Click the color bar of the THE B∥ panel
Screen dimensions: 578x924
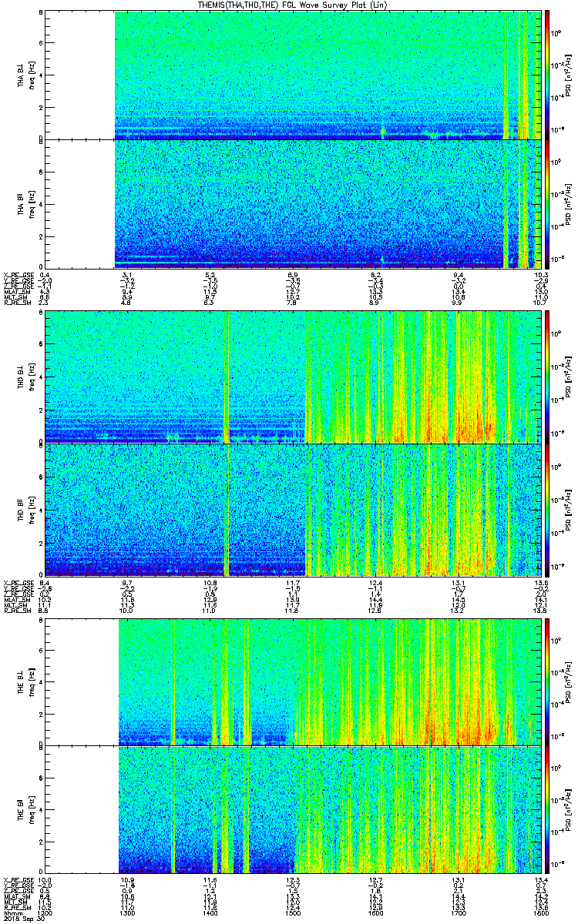click(x=547, y=811)
